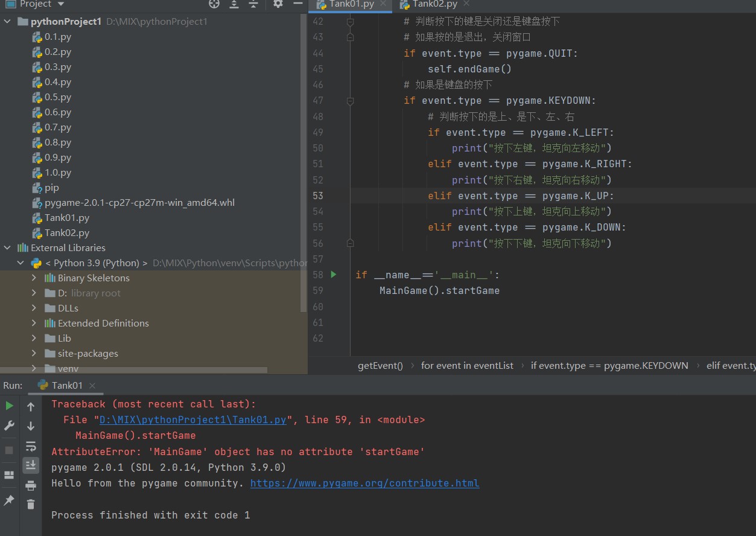Click Down the stack trace arrow
Image resolution: width=756 pixels, height=536 pixels.
click(31, 426)
